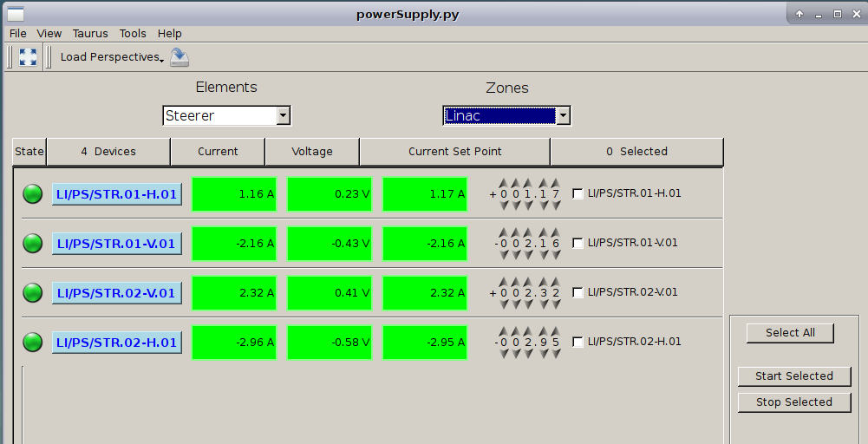868x444 pixels.
Task: Open the Elements Steerer dropdown
Action: (283, 115)
